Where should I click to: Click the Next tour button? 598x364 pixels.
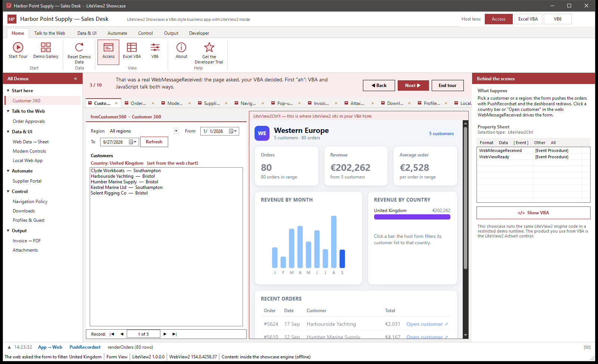[413, 85]
